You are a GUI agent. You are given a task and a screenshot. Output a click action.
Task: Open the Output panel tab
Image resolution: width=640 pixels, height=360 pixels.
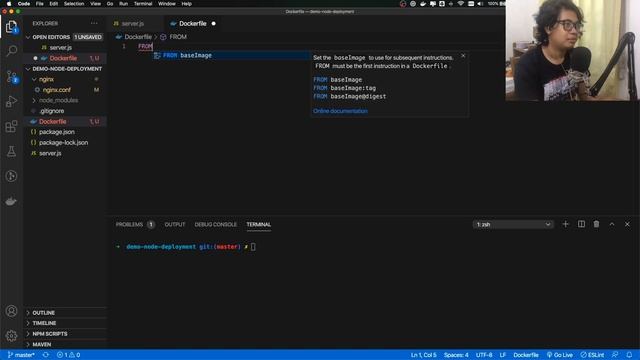[x=175, y=224]
